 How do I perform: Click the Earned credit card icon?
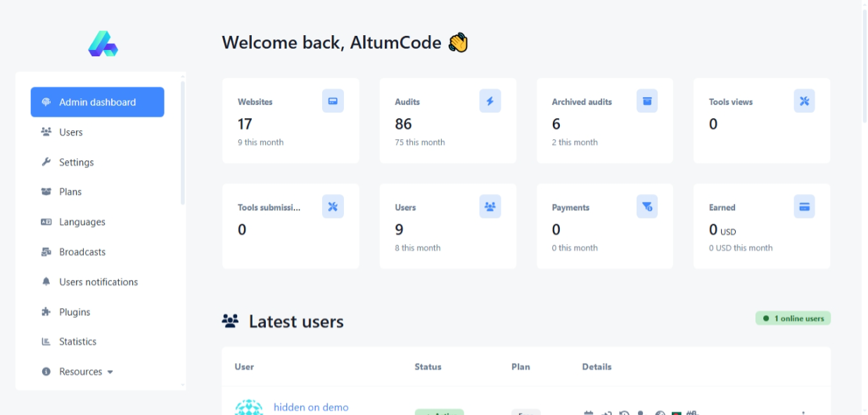804,207
